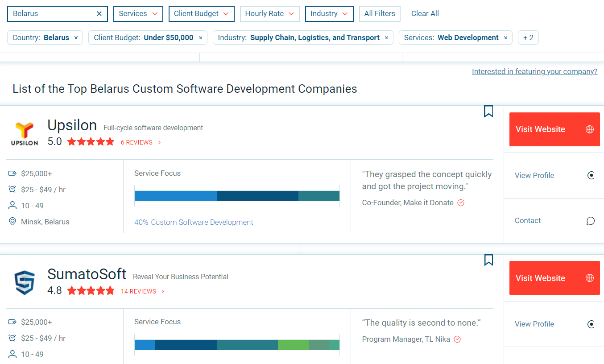Click the person icon beside Upsilon's 10 - 49
Screen dimensions: 604x364
coord(12,206)
